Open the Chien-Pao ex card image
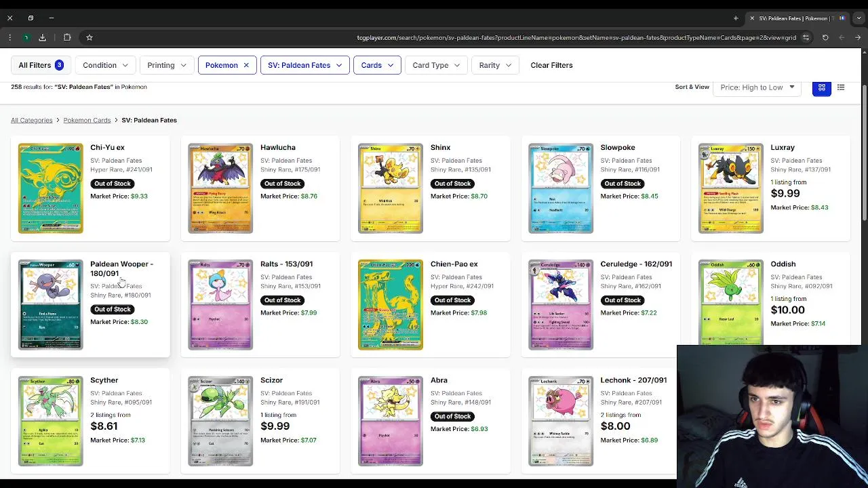The width and height of the screenshot is (868, 488). click(391, 304)
